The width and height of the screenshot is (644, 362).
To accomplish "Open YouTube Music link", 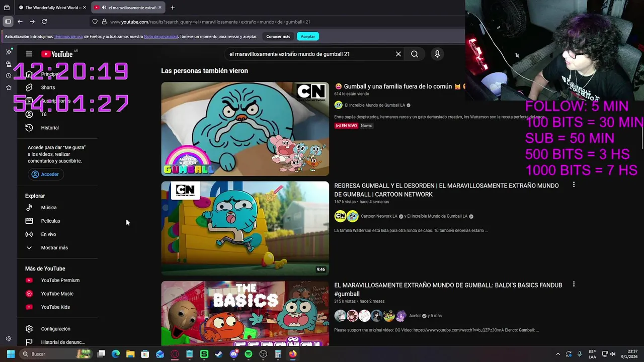I will (57, 294).
